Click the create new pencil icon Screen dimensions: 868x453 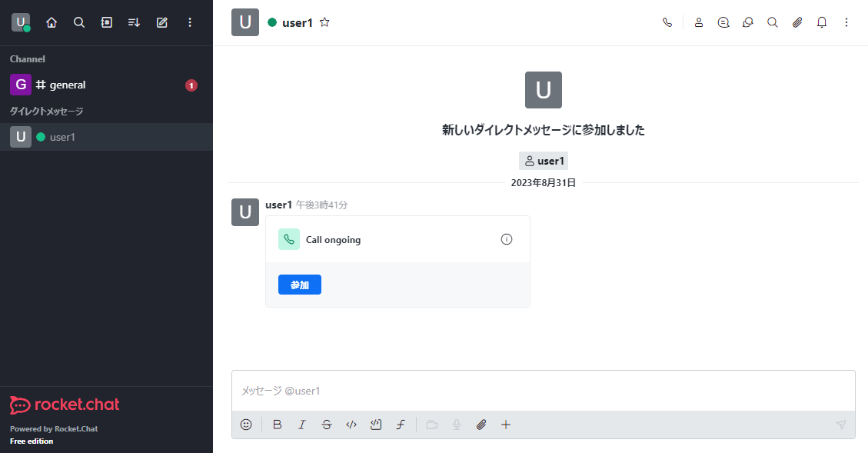[162, 22]
